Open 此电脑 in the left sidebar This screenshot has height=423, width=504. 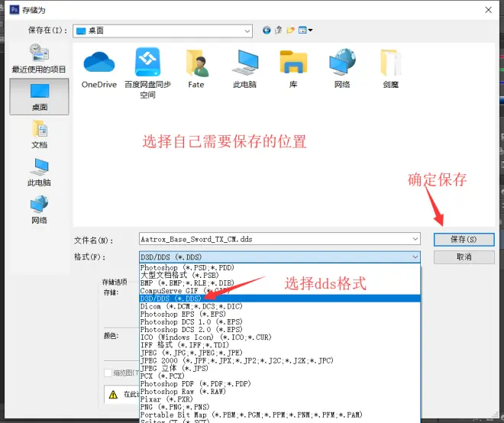39,172
